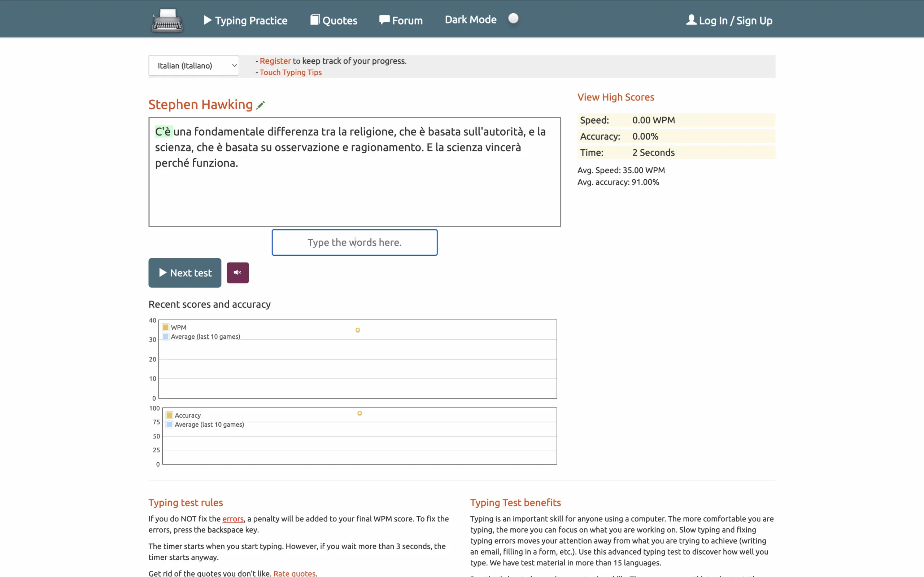Open the View High Scores link
The image size is (924, 577).
pos(615,97)
